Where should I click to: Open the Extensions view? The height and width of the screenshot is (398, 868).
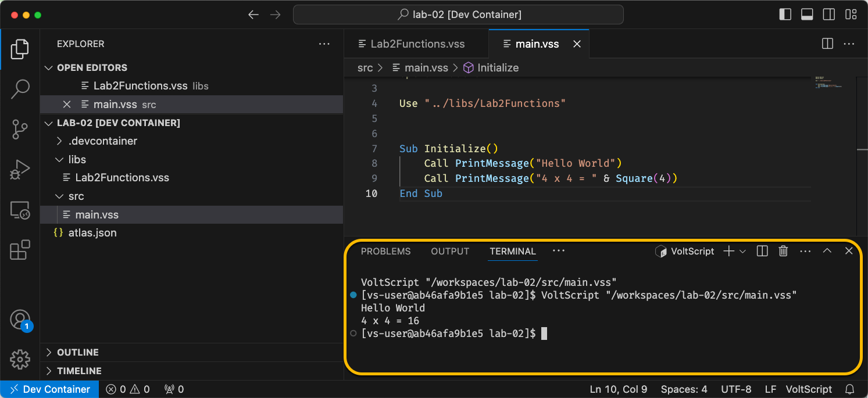(x=20, y=250)
